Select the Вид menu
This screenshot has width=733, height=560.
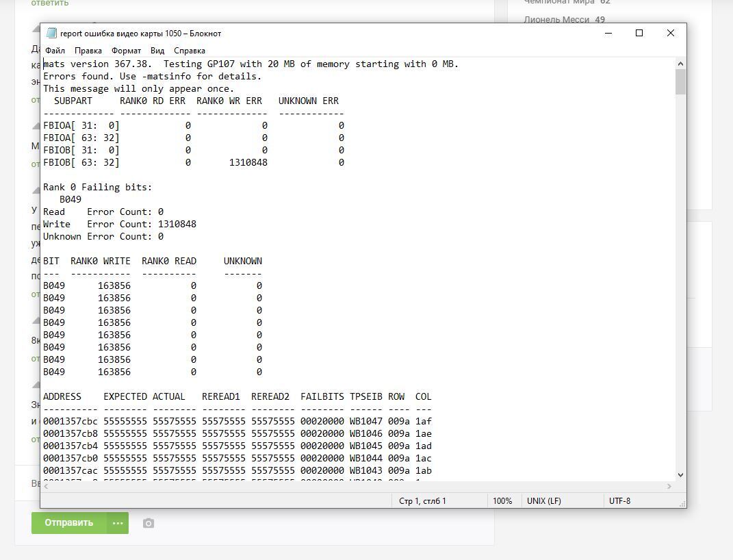coord(157,51)
